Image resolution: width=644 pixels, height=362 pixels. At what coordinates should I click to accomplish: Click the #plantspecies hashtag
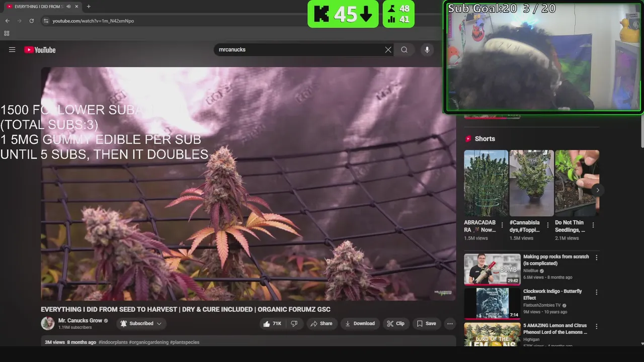(x=185, y=342)
